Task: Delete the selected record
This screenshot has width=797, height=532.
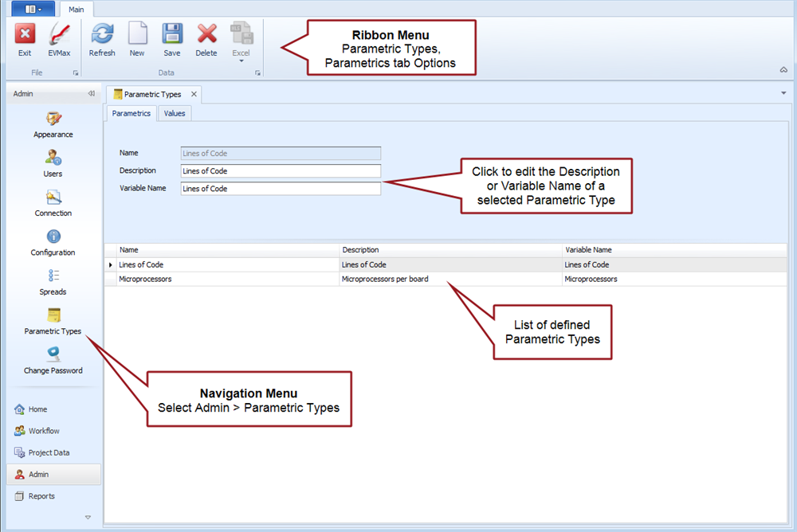Action: [x=206, y=35]
